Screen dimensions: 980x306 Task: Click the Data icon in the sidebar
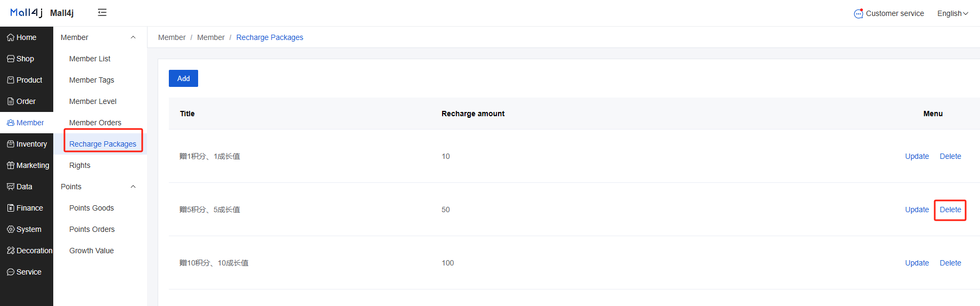(x=11, y=187)
